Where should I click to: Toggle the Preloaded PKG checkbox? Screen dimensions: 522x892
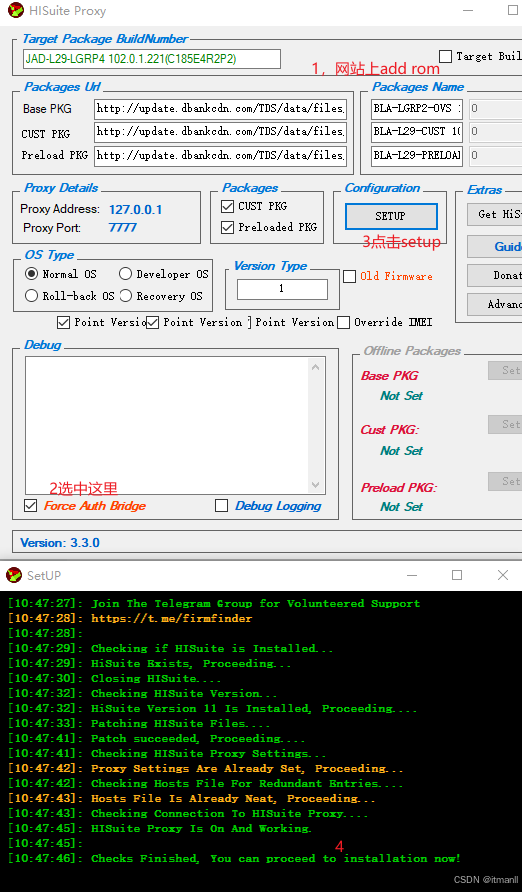[x=227, y=228]
